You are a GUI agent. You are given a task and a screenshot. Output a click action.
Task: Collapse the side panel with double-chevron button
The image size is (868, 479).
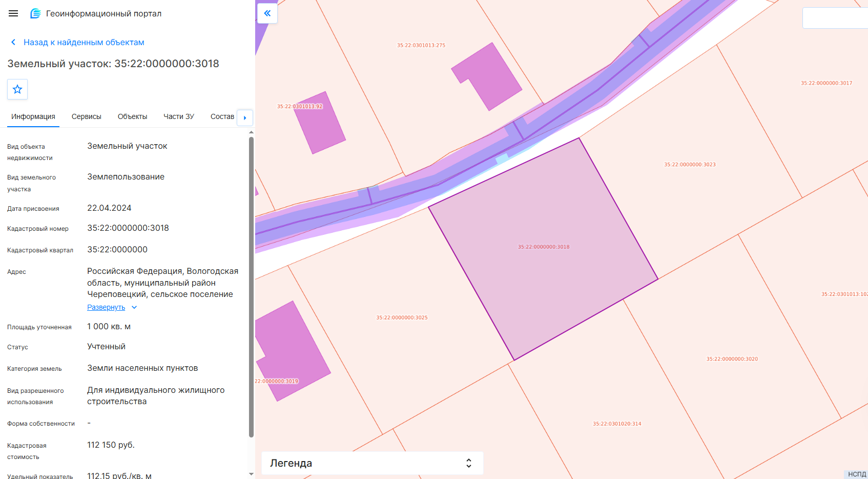point(267,13)
